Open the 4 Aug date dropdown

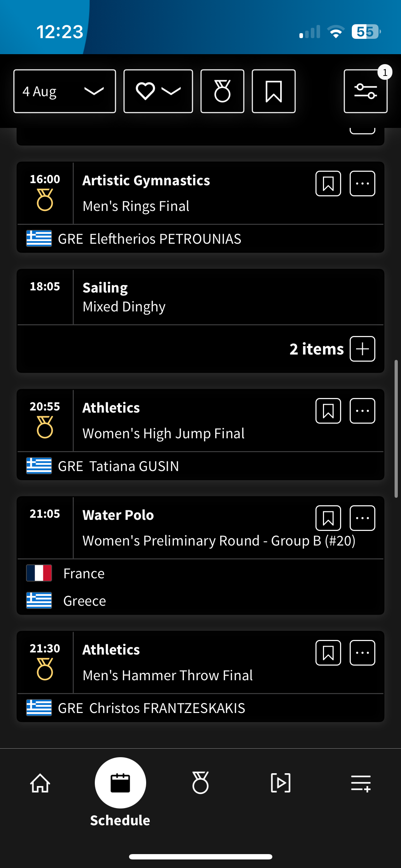click(x=65, y=91)
